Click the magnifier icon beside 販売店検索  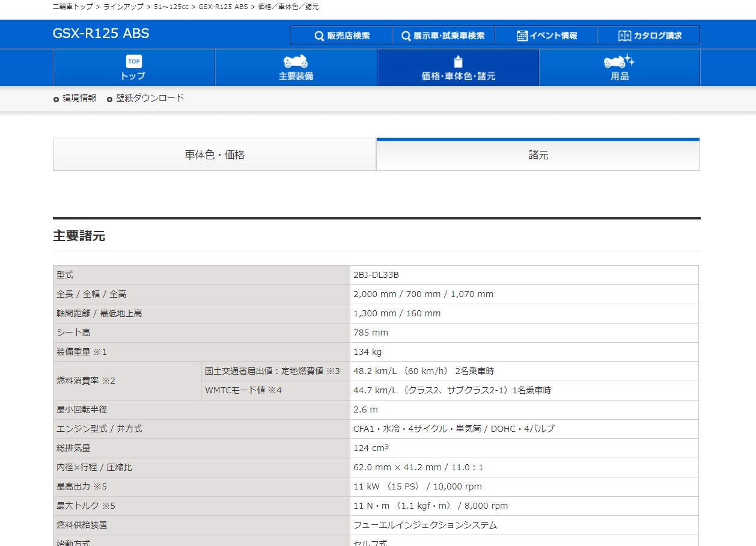coord(319,35)
